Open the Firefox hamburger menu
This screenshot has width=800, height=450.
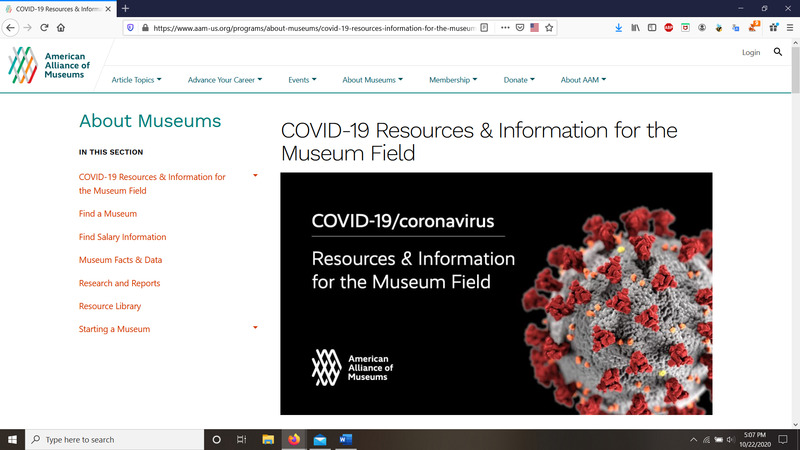789,28
